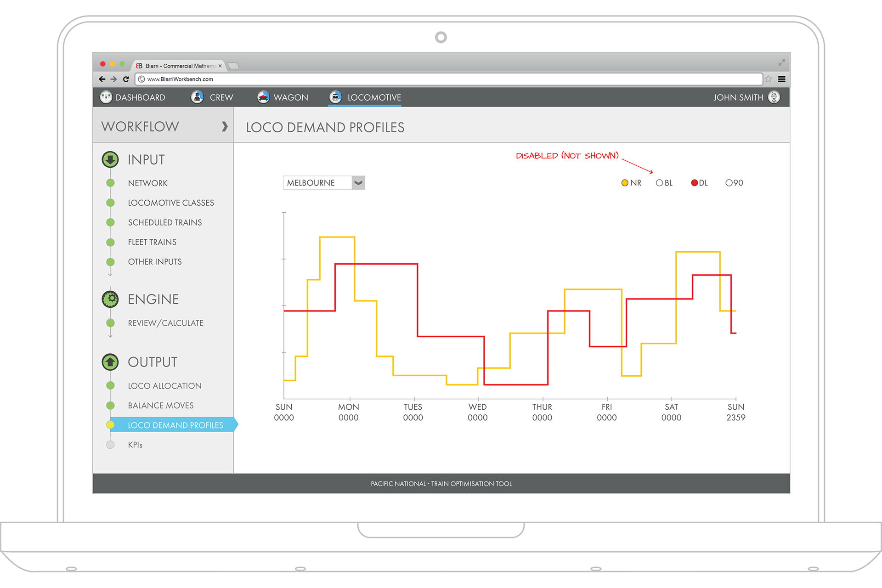882x588 pixels.
Task: Click the green status dot beside Balance Moves
Action: (110, 406)
